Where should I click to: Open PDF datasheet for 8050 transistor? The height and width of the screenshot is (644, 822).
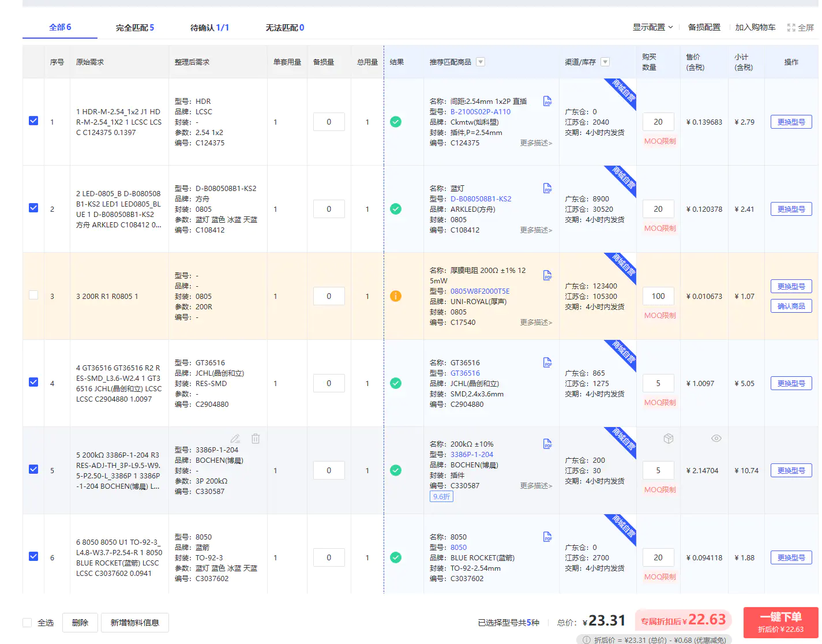point(547,537)
